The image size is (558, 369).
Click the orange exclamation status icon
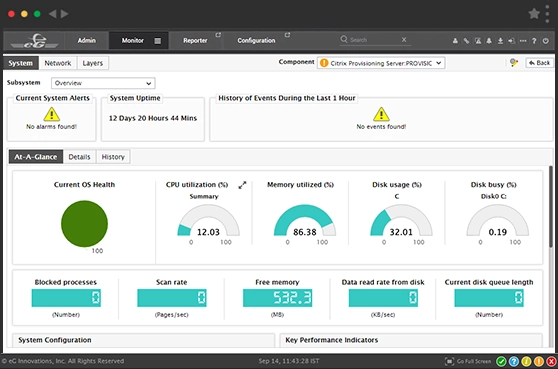539,362
